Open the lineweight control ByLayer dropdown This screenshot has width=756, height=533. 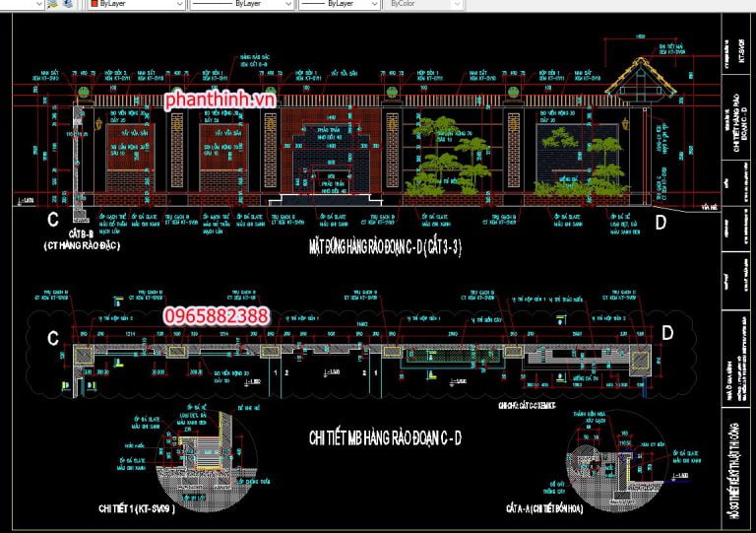click(x=339, y=4)
